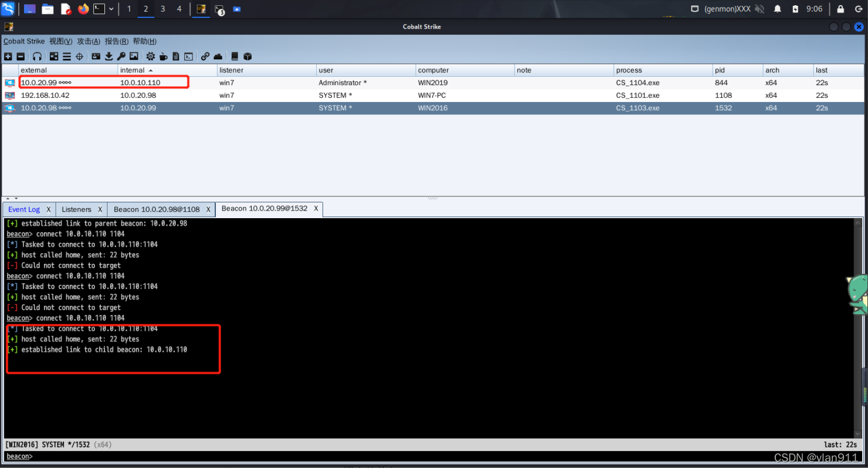Open Listeners via headphones toolbar icon

(x=37, y=56)
